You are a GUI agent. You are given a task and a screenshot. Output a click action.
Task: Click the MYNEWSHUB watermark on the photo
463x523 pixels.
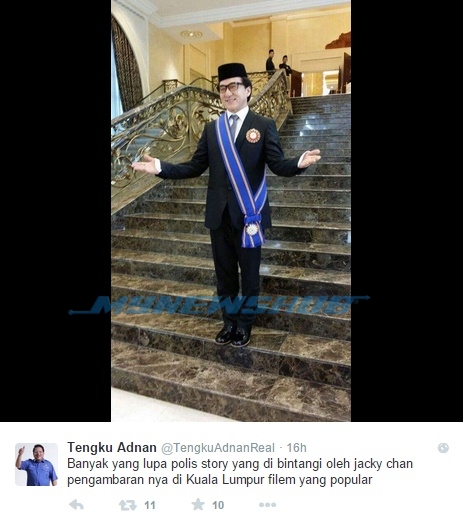click(x=219, y=306)
